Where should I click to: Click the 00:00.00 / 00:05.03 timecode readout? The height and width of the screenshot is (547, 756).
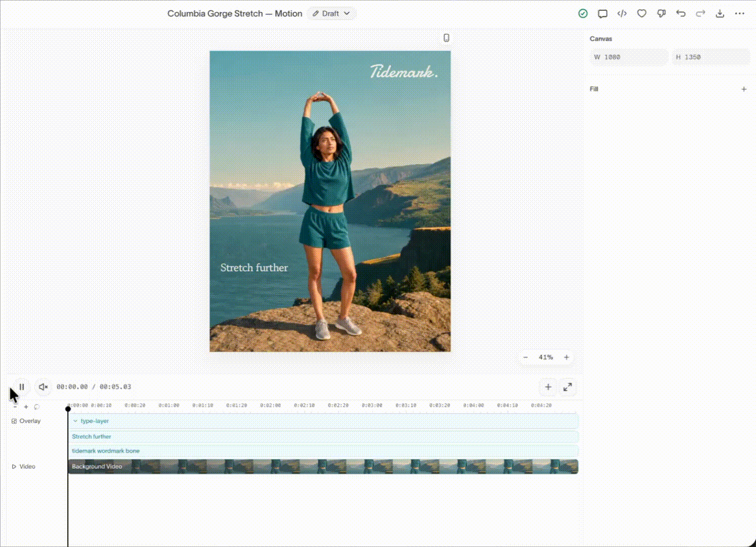[94, 386]
